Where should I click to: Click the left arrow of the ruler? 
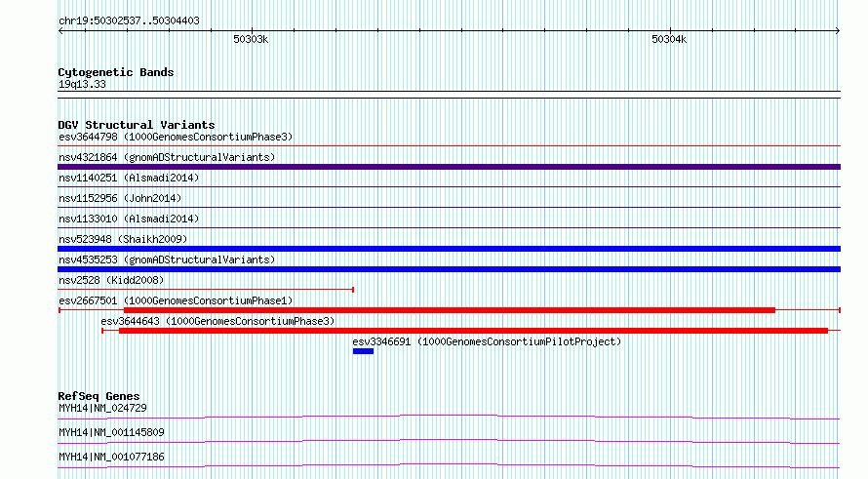point(60,31)
